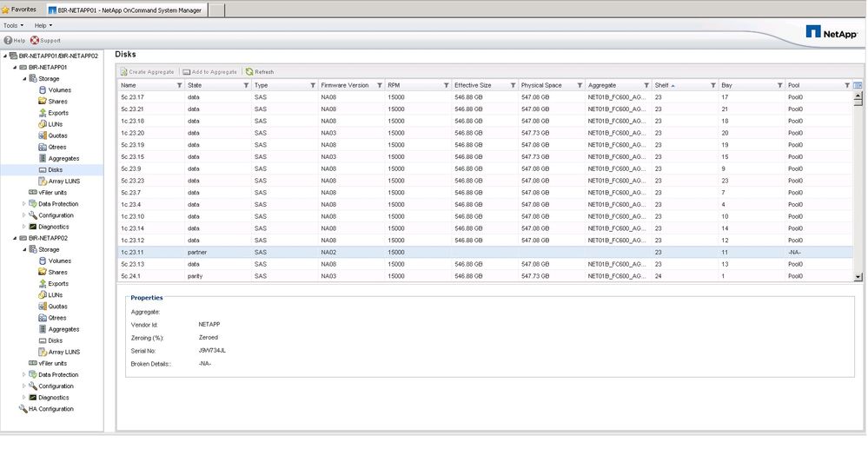Open Volumes icon under BIR-NETAPP02 Storage

[x=43, y=261]
